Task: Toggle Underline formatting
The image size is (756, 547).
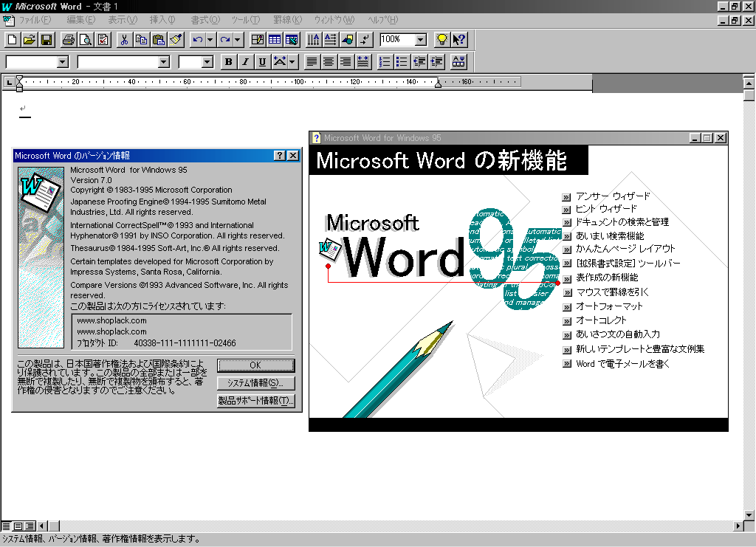Action: pyautogui.click(x=262, y=62)
